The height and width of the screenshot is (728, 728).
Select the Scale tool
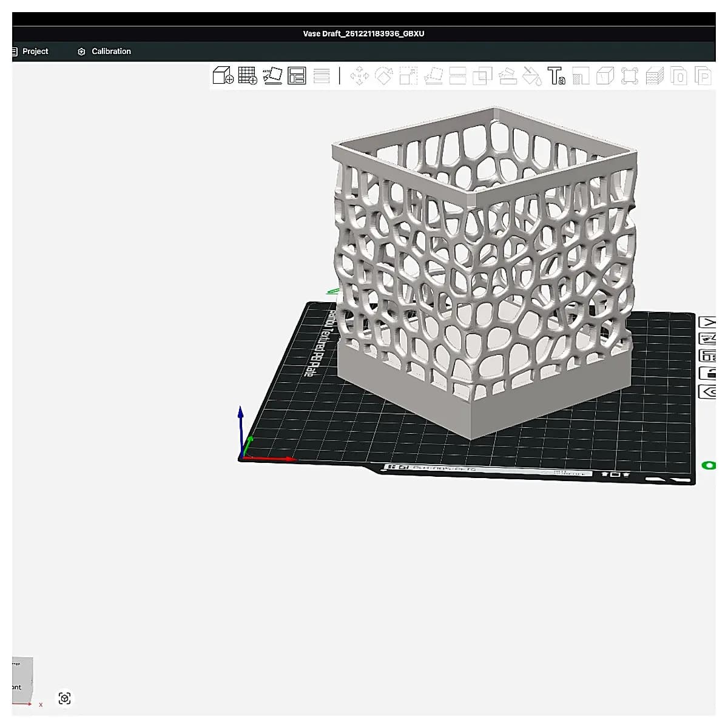point(408,76)
